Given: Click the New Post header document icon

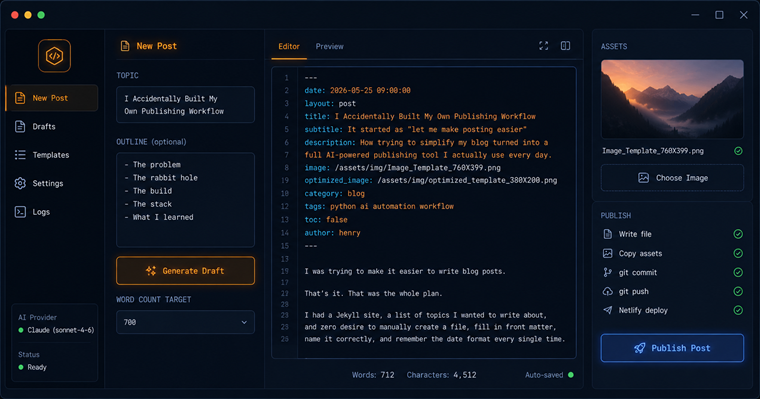Looking at the screenshot, I should point(125,46).
